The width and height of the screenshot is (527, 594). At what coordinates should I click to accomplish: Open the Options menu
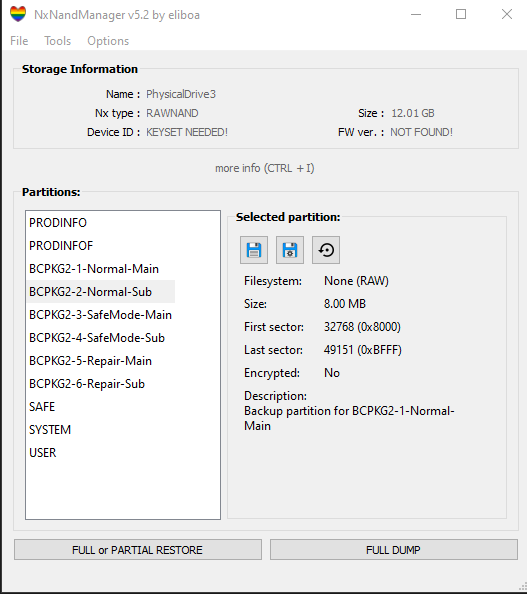click(108, 41)
